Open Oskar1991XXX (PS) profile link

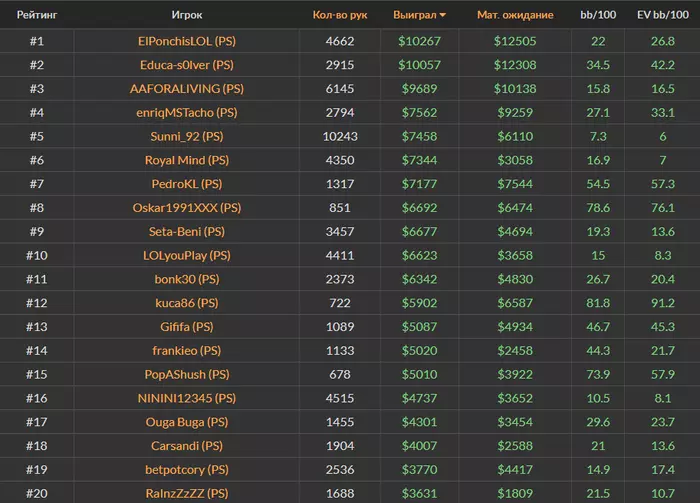[186, 208]
